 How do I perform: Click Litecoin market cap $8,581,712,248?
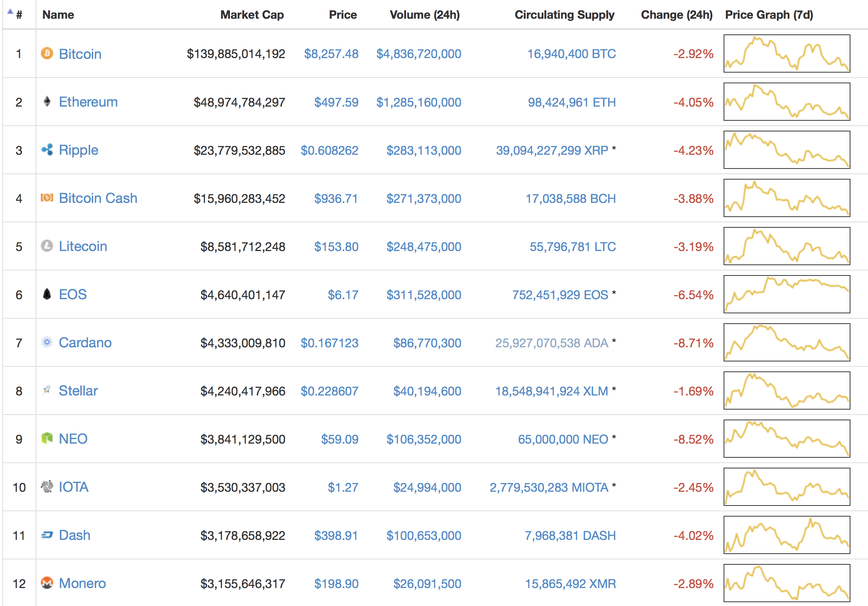pos(243,246)
